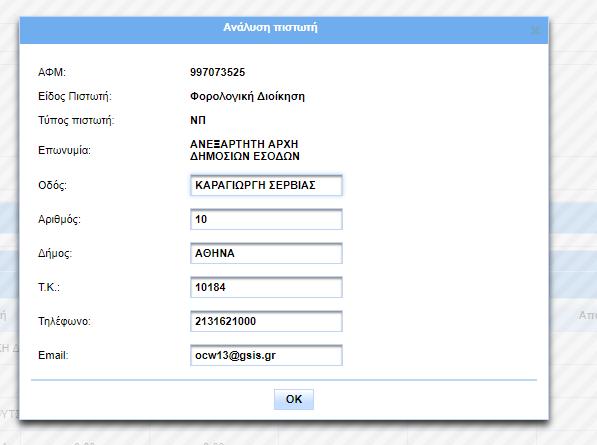Click the Email: label

(53, 355)
